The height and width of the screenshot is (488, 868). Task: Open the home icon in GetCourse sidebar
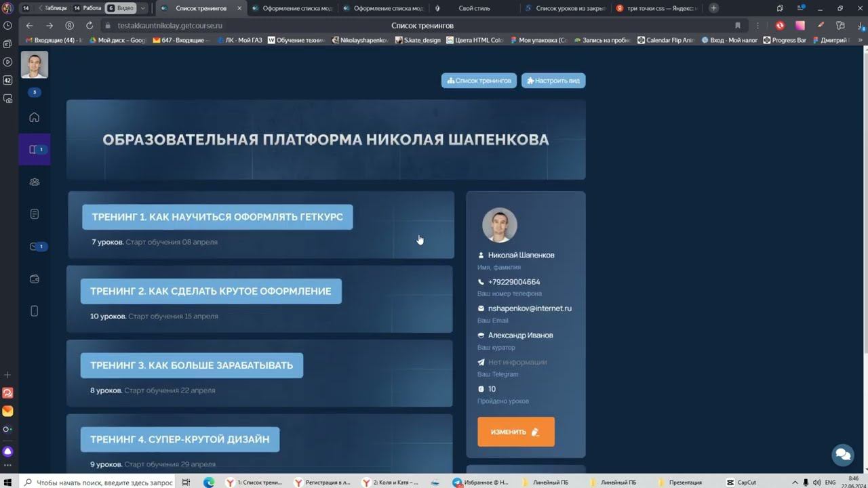35,117
